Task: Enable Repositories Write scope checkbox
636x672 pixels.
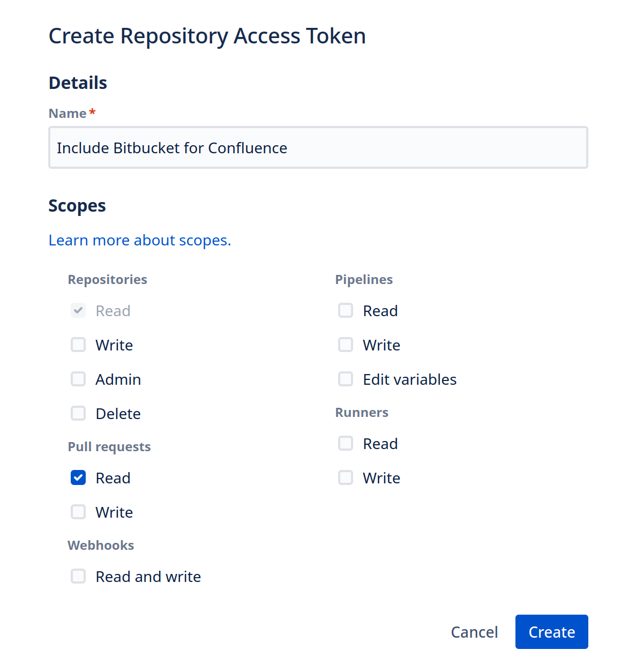Action: (x=78, y=345)
